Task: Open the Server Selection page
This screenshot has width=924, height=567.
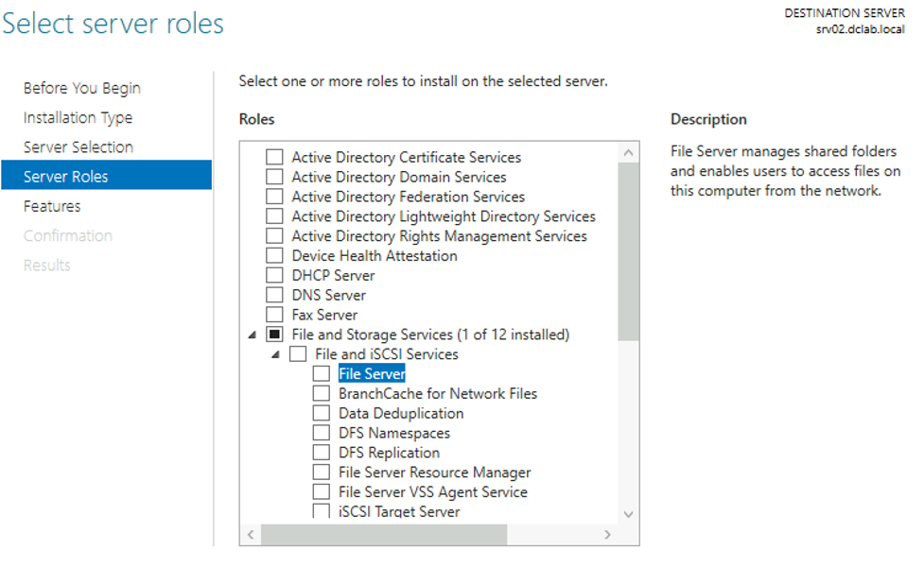Action: (x=78, y=147)
